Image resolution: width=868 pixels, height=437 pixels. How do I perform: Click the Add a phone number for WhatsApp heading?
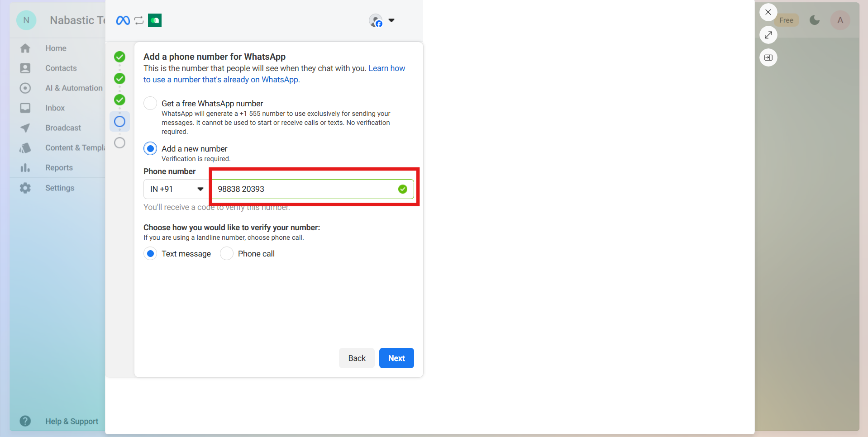coord(215,57)
